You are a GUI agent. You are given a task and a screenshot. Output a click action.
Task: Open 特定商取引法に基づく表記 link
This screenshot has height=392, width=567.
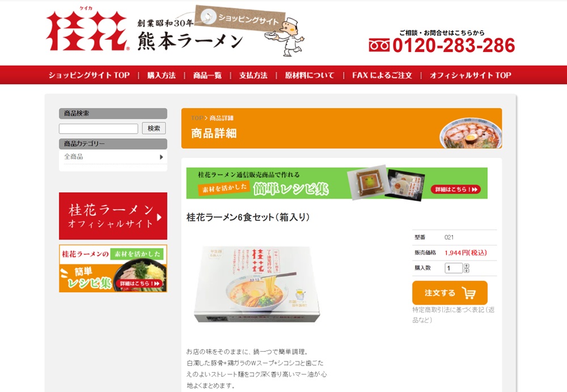pos(454,315)
